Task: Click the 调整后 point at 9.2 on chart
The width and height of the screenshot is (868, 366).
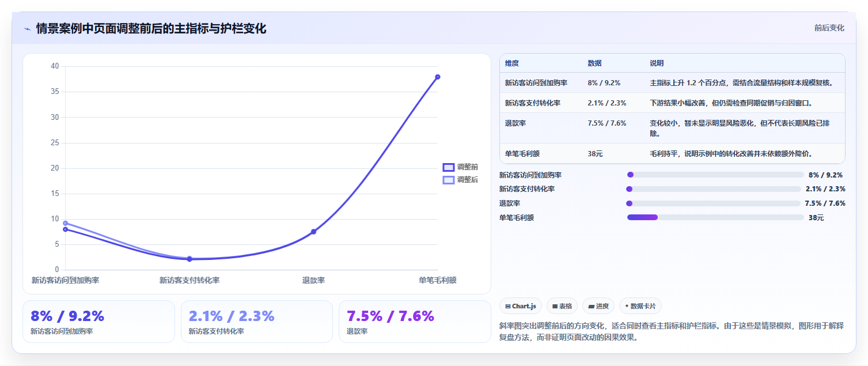Action: (65, 223)
